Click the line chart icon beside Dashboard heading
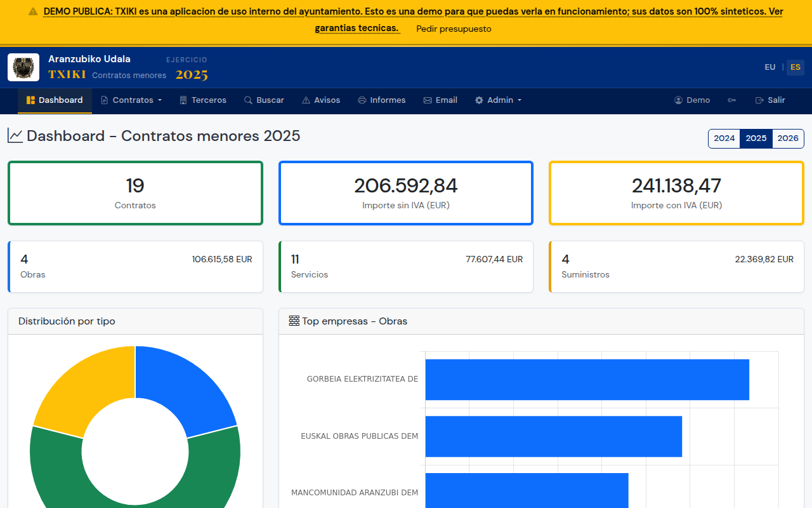812x508 pixels. tap(15, 136)
